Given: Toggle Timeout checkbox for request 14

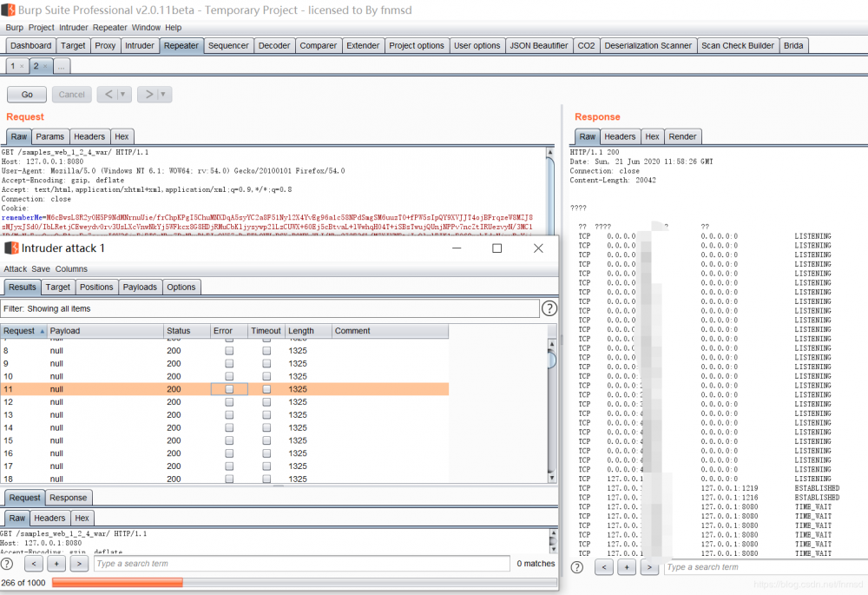Looking at the screenshot, I should click(x=266, y=427).
